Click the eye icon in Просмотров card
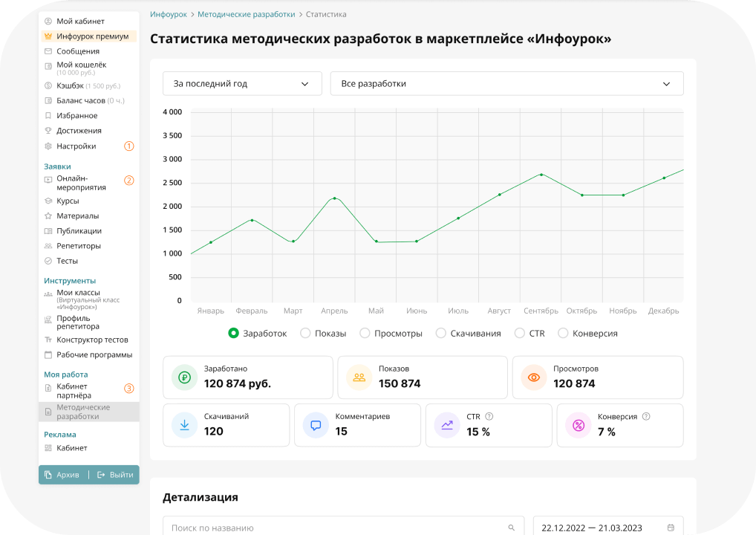Image resolution: width=756 pixels, height=535 pixels. 534,377
